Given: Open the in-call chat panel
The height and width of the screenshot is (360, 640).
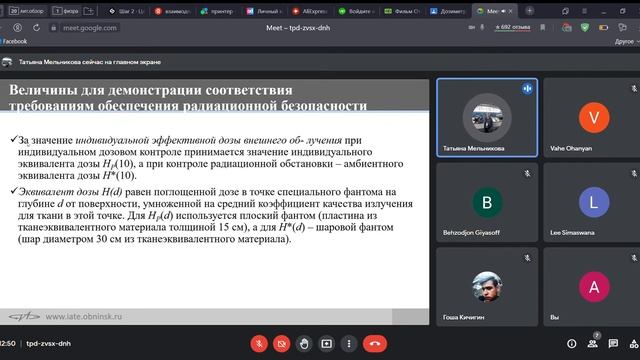Looking at the screenshot, I should 613,344.
